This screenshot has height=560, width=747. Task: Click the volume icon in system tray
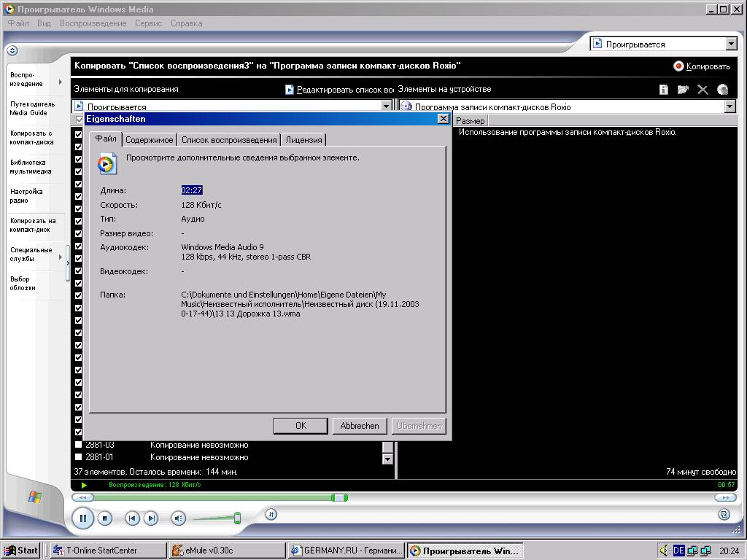click(665, 551)
